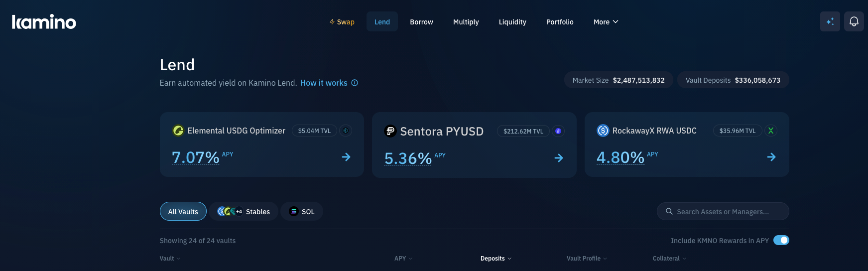Click Vault Deposits $336,058,673 pill
The width and height of the screenshot is (868, 271).
[733, 80]
